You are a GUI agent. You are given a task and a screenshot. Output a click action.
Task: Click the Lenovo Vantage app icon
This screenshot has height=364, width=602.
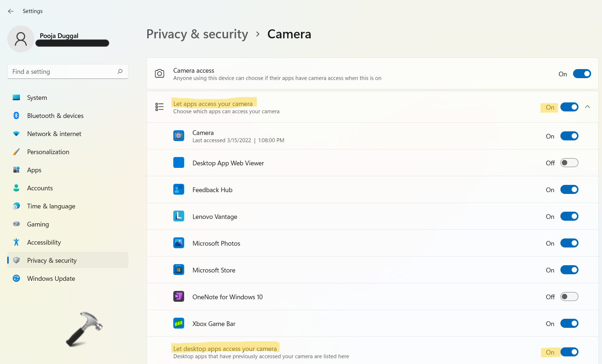[179, 216]
